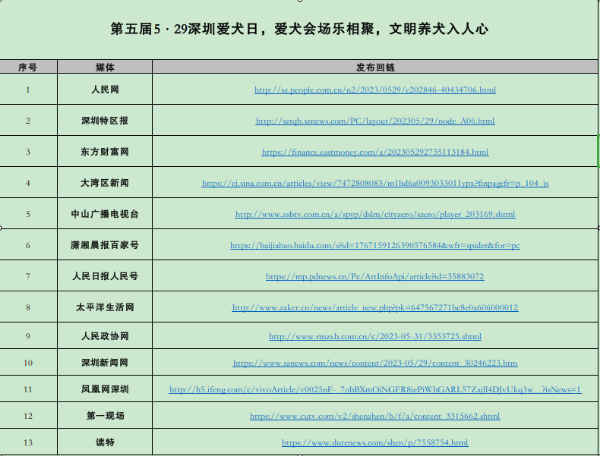
Task: Select serial number cell 12
Action: (x=28, y=415)
